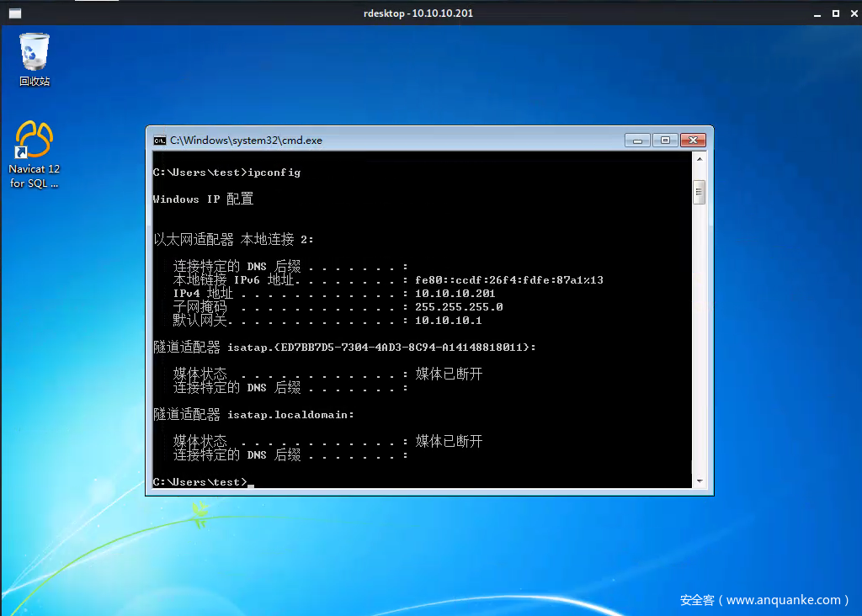Select the Recycle Bin desktop icon

click(35, 52)
